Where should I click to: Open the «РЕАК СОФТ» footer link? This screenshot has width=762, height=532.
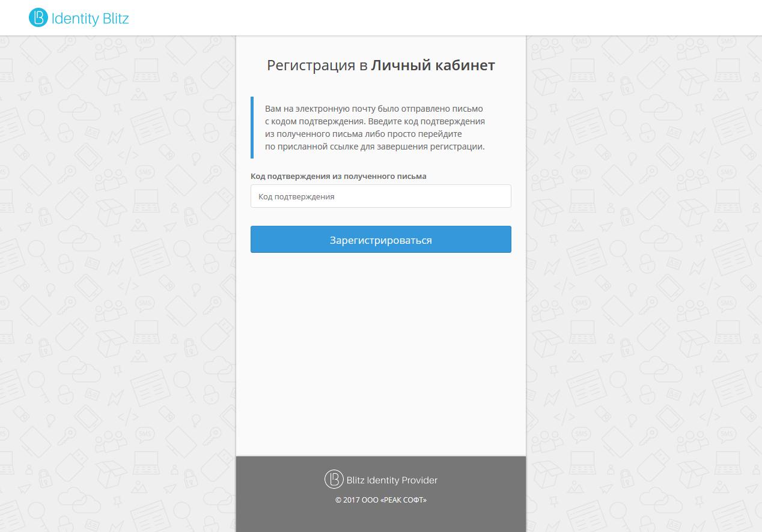click(x=403, y=500)
